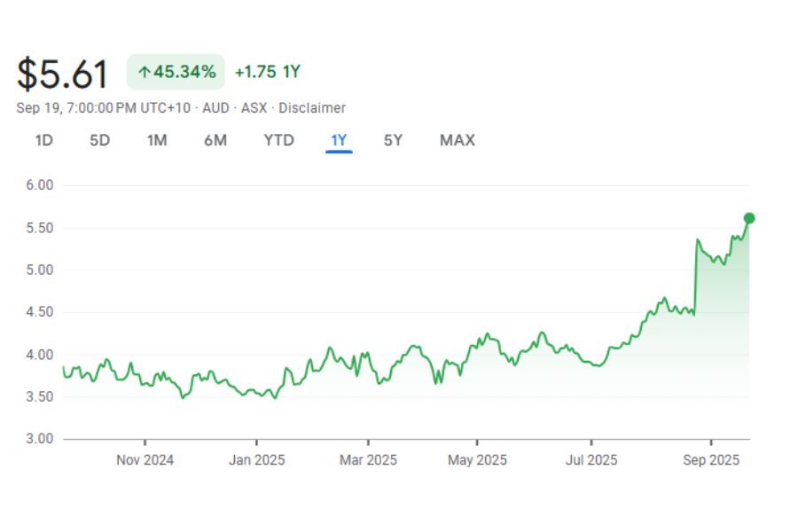Select the 1D time range tab
Screen dimensions: 798x532
[43, 140]
